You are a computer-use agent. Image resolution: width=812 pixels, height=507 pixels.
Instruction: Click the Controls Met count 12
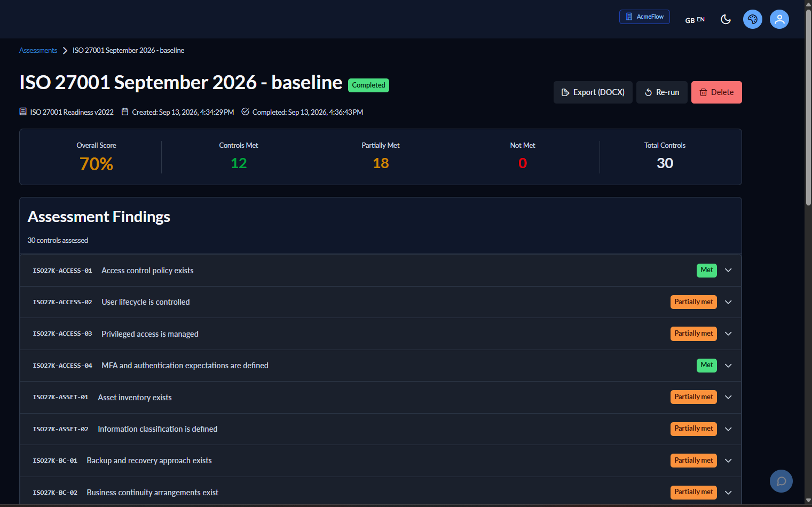(239, 163)
